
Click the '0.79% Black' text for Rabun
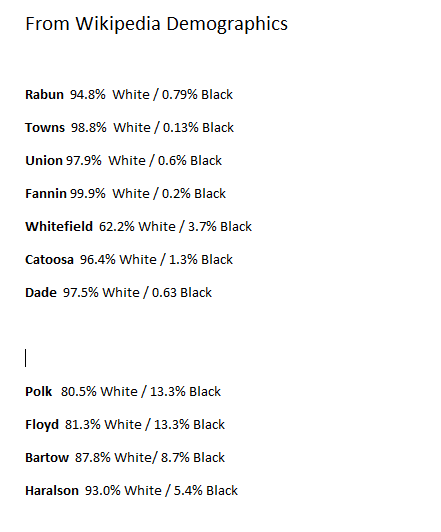[197, 94]
